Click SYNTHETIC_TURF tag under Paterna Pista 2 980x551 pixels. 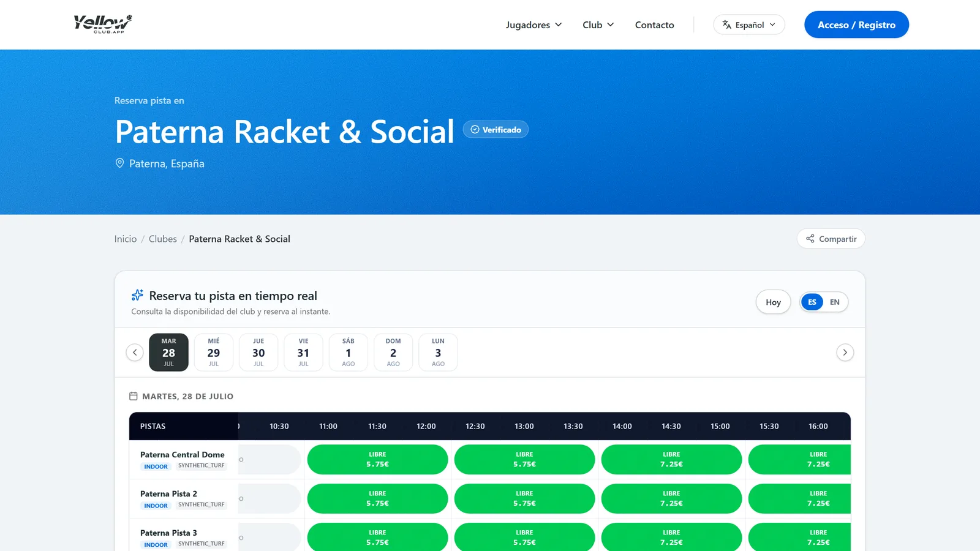point(202,504)
